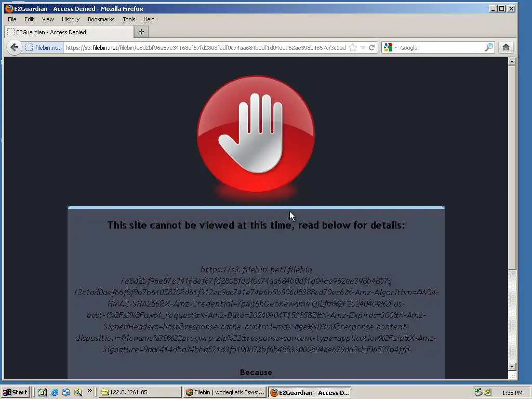Open a new tab with plus button
This screenshot has width=532, height=399.
[141, 32]
